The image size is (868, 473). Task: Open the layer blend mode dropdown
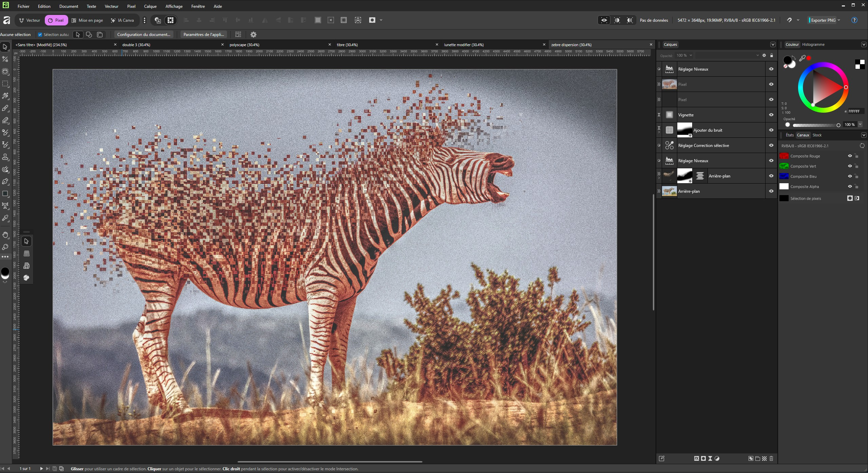point(728,55)
